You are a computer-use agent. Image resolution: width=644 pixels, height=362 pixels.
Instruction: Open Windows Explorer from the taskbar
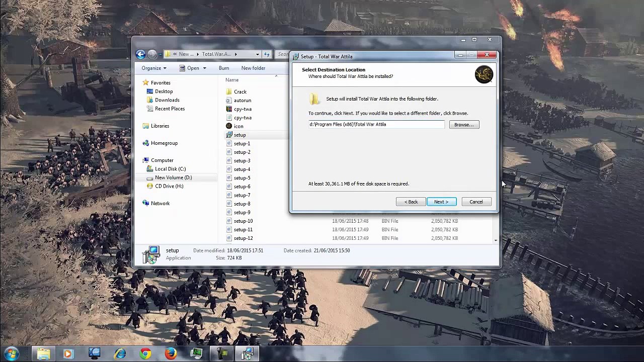coord(43,353)
